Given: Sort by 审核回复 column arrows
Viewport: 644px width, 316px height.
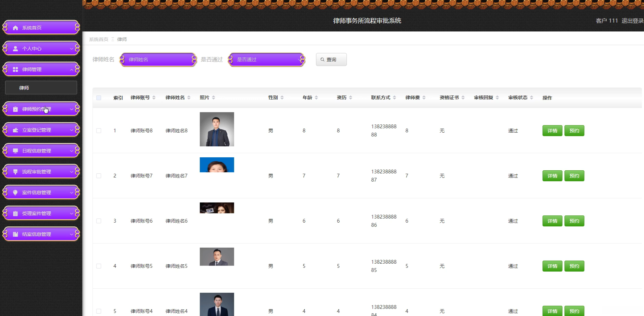Looking at the screenshot, I should pyautogui.click(x=497, y=97).
